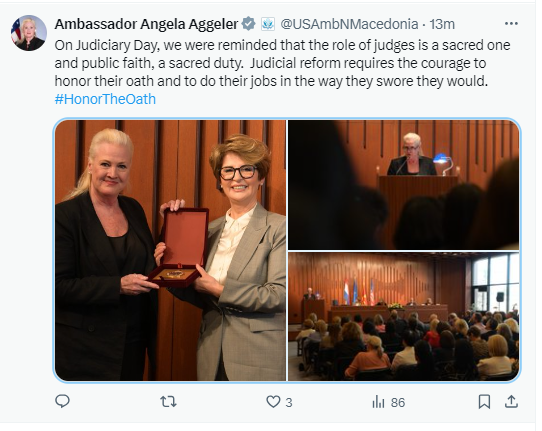Click the 86 views count
Image resolution: width=542 pixels, height=431 pixels.
click(398, 403)
